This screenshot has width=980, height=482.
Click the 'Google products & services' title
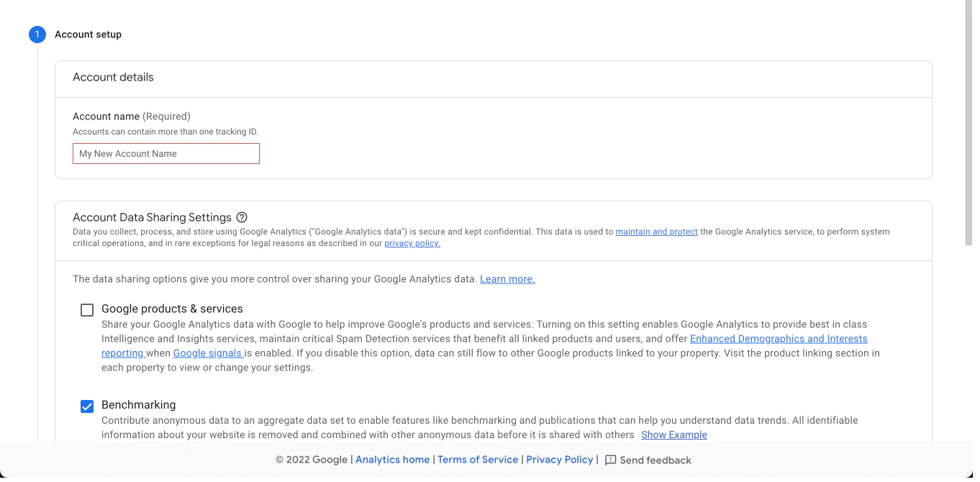[172, 309]
